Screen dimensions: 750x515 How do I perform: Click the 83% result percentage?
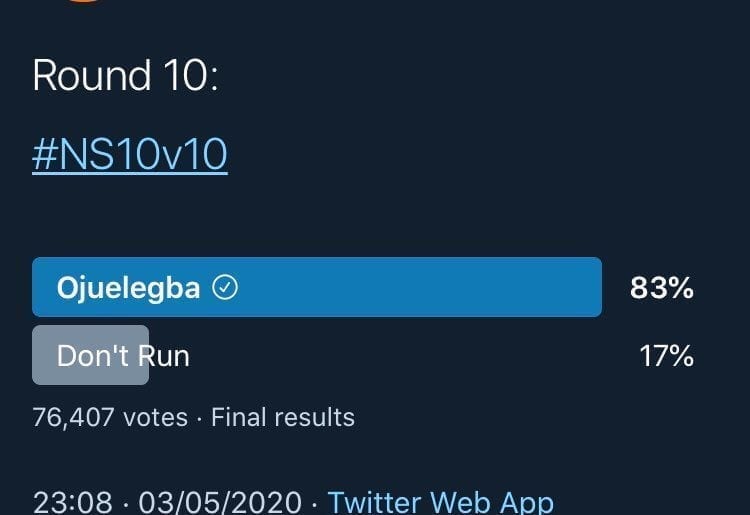661,288
